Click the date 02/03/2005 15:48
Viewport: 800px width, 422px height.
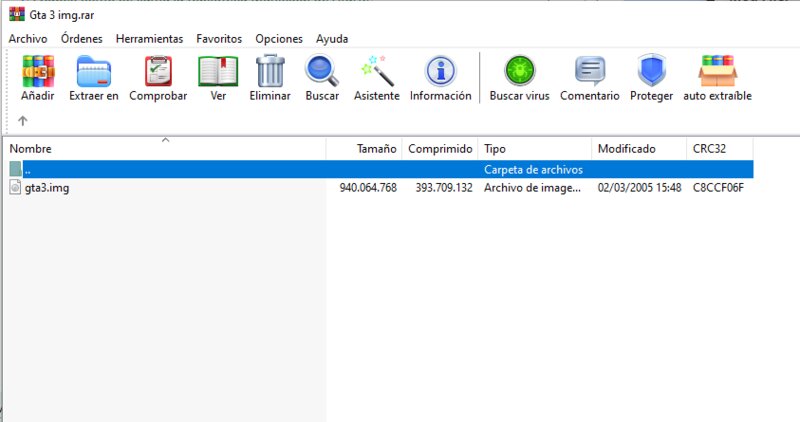tap(640, 188)
